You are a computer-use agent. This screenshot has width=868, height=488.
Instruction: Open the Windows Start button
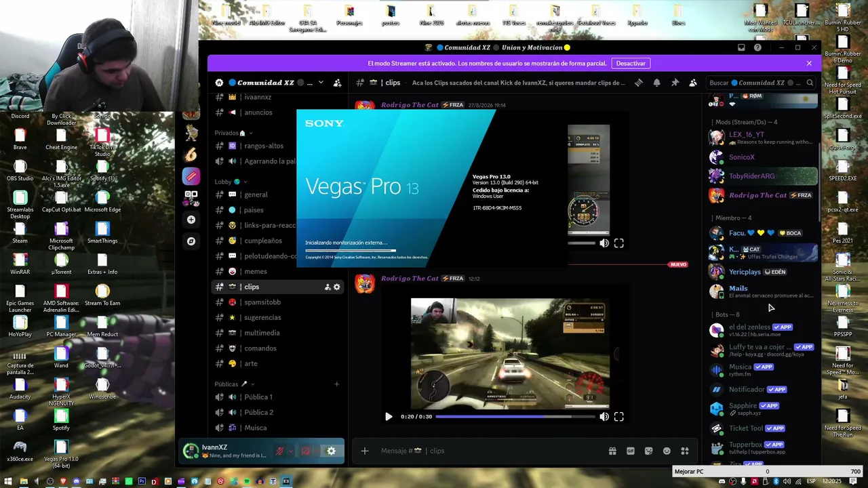coord(7,481)
